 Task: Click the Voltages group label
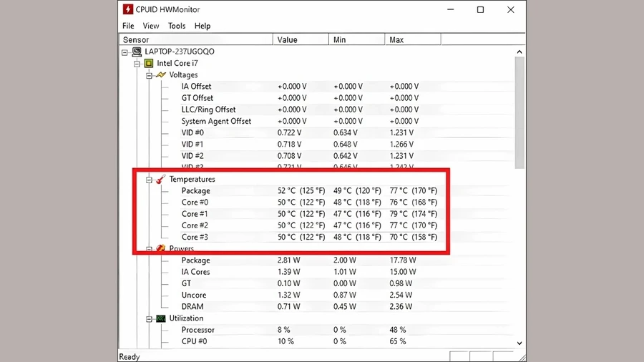(183, 74)
